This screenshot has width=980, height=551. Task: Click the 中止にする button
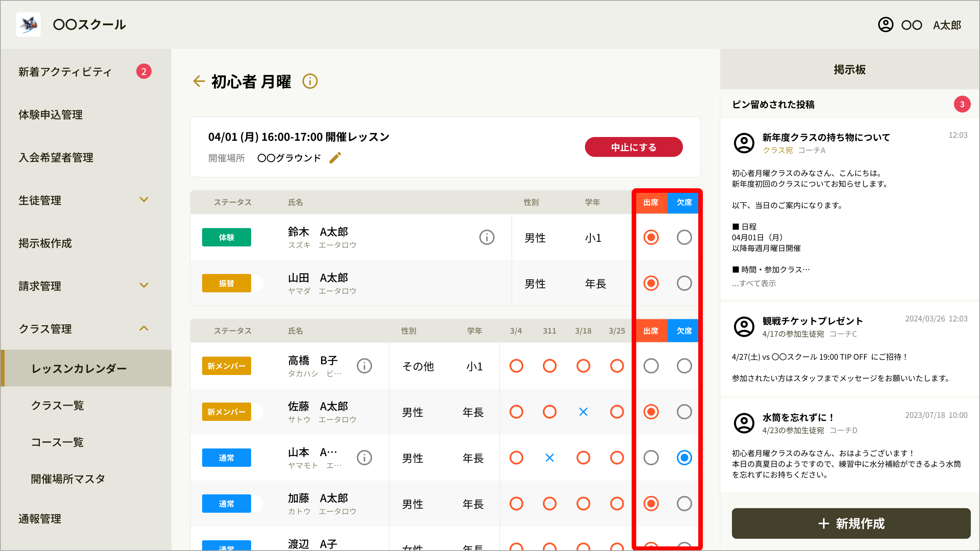pos(634,147)
